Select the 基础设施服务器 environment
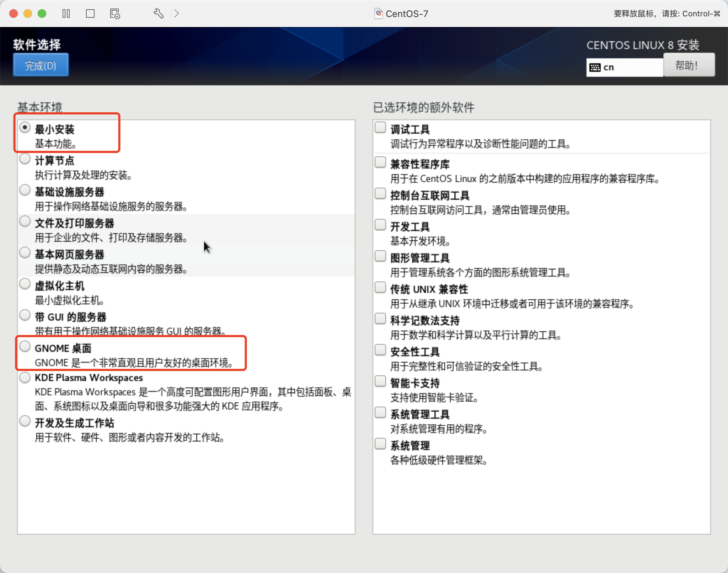Screen dimensions: 728x573 (25, 190)
